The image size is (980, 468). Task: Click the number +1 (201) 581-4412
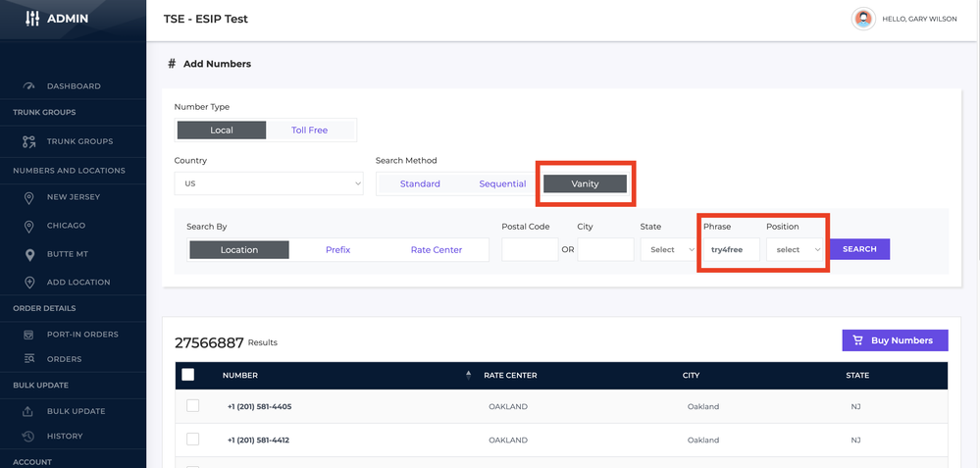click(x=258, y=440)
